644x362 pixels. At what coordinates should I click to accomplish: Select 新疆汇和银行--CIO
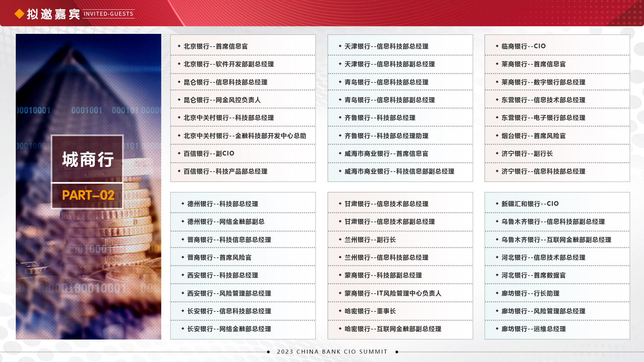(x=530, y=204)
